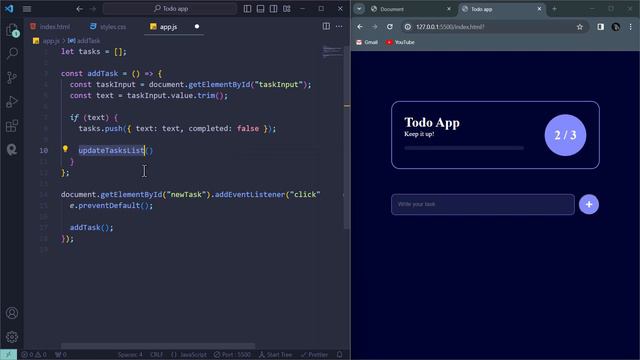The width and height of the screenshot is (640, 360).
Task: Click Chrome back button
Action: [x=360, y=27]
